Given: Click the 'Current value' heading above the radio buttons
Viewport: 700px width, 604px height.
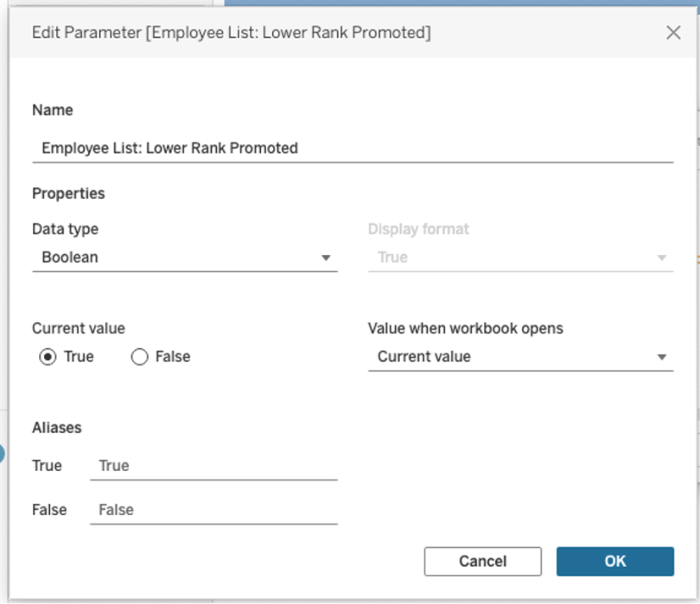Looking at the screenshot, I should point(79,328).
